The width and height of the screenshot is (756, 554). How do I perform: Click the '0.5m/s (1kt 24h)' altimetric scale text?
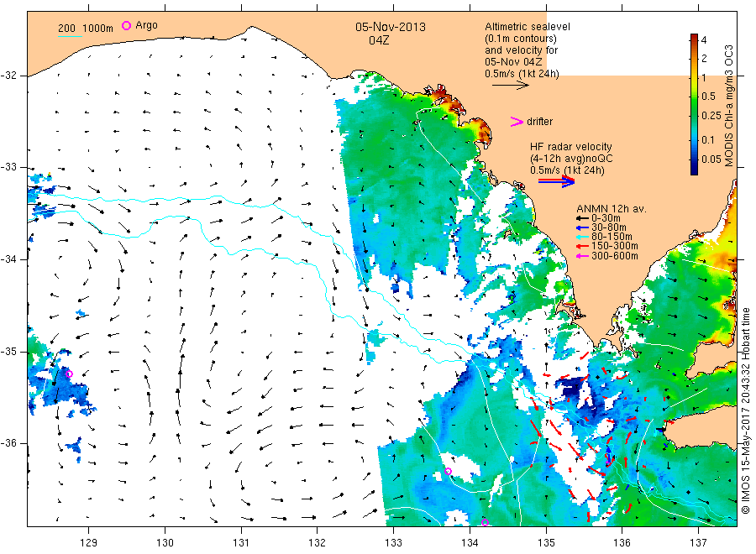[522, 74]
